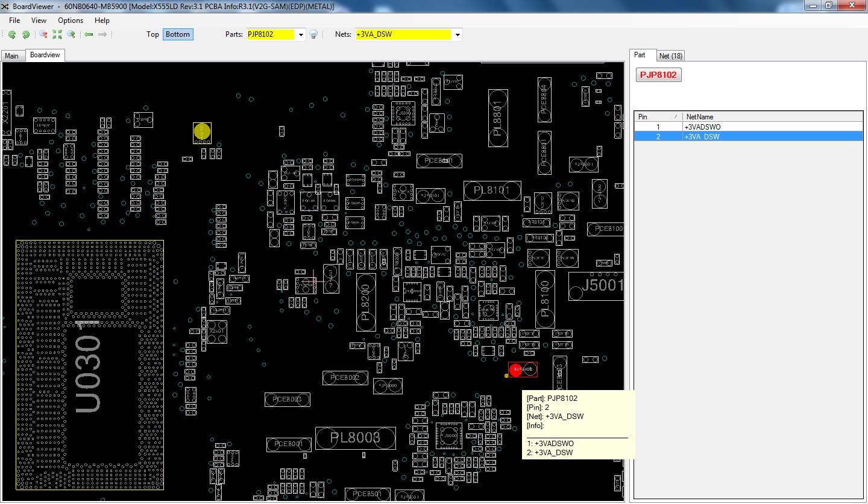Open the Help menu
The height and width of the screenshot is (504, 868).
102,20
